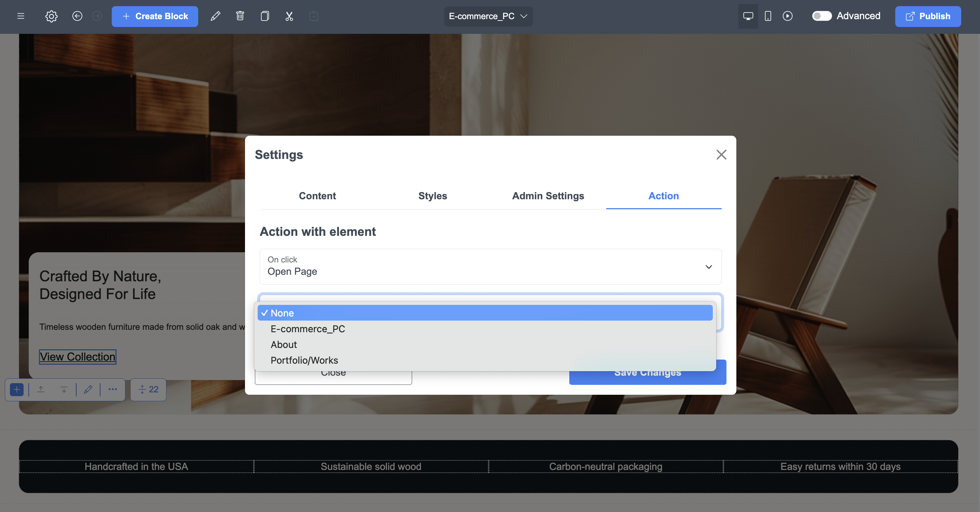Switch to the Styles tab

pos(433,196)
